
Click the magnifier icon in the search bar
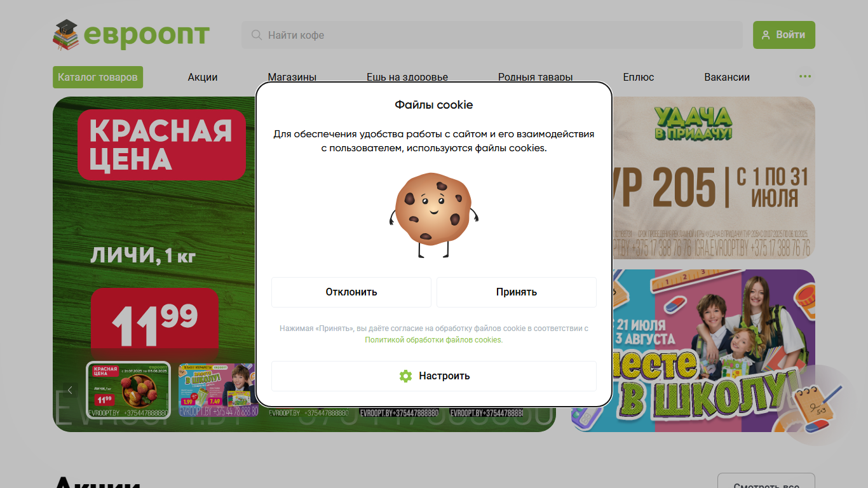(x=257, y=35)
